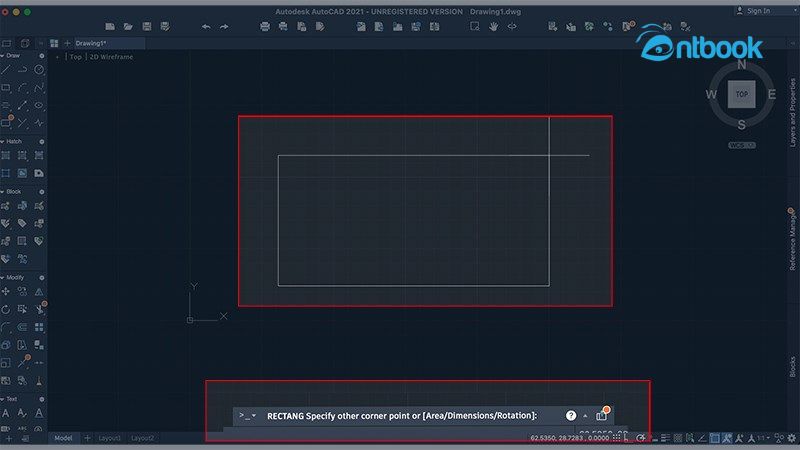Add a new layout with the plus button
The height and width of the screenshot is (450, 800).
pos(87,438)
